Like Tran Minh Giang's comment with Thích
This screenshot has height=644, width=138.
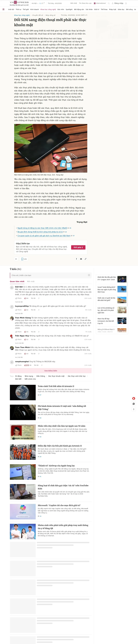pos(18,332)
